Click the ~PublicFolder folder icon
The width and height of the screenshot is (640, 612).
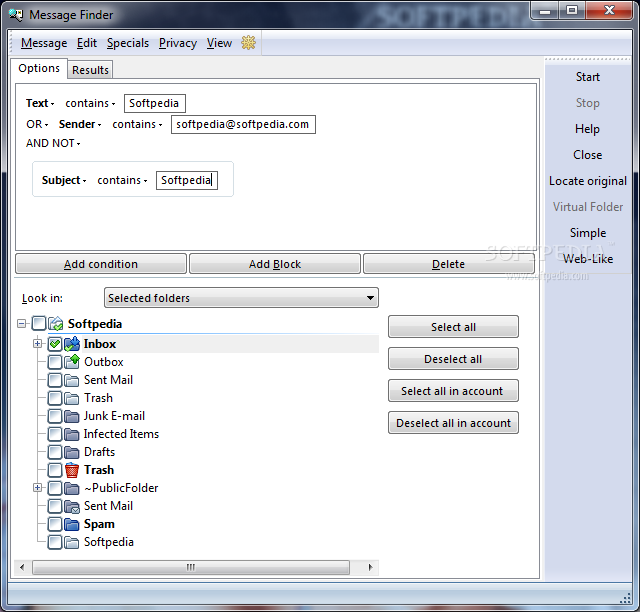click(72, 488)
